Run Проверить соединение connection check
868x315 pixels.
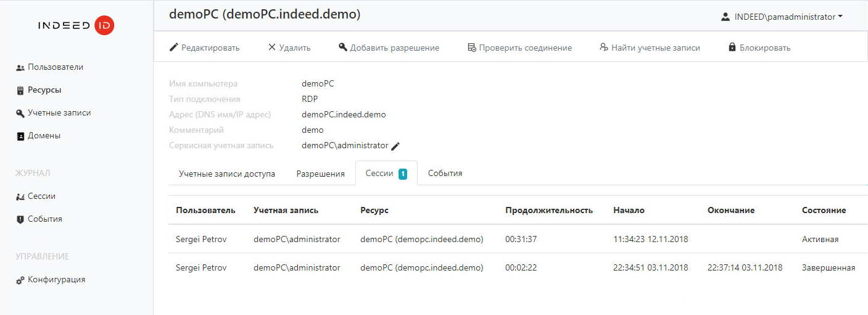(x=519, y=48)
